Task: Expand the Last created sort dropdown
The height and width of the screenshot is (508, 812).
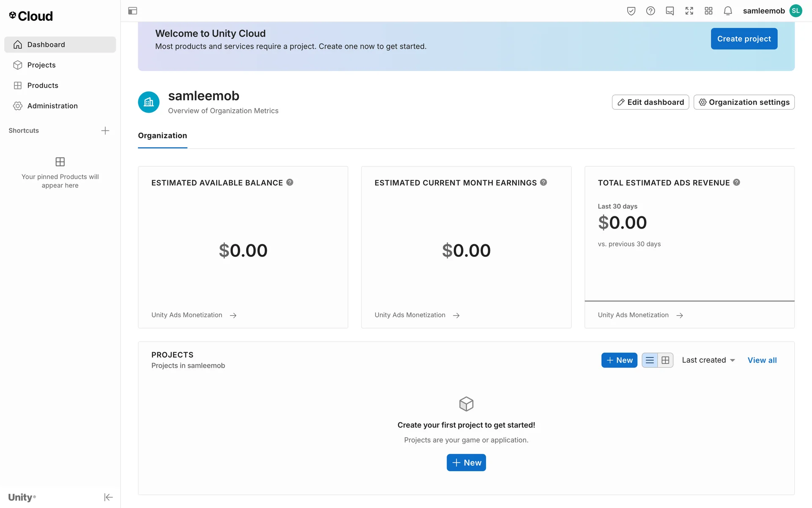Action: [708, 360]
